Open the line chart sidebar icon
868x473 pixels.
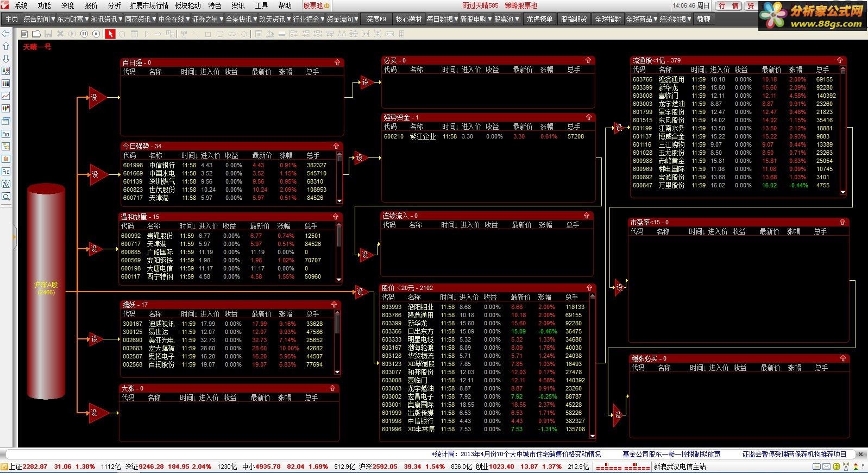(x=6, y=96)
